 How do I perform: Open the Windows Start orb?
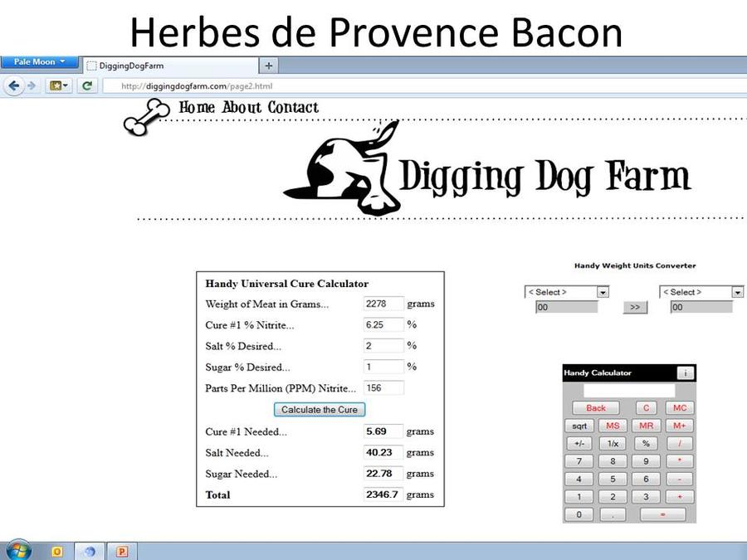pos(18,550)
